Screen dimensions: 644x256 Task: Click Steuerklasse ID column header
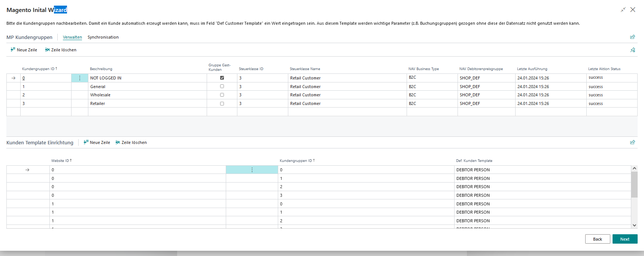click(x=251, y=69)
